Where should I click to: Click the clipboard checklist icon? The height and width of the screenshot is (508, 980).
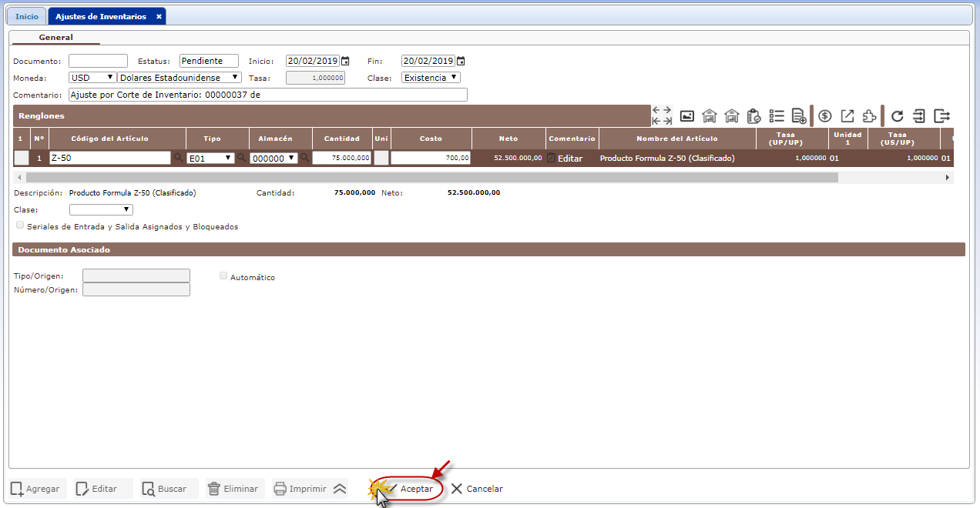pyautogui.click(x=754, y=116)
